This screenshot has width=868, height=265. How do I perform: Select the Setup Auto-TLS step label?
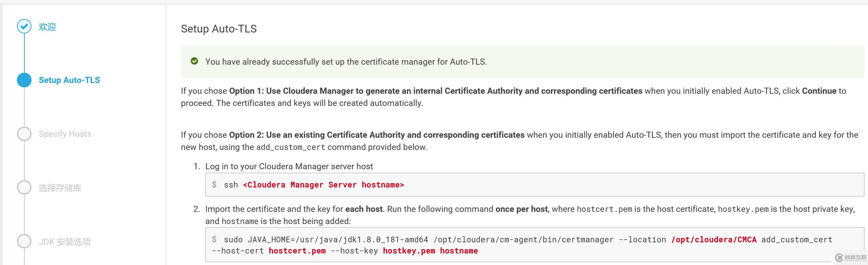click(x=69, y=80)
